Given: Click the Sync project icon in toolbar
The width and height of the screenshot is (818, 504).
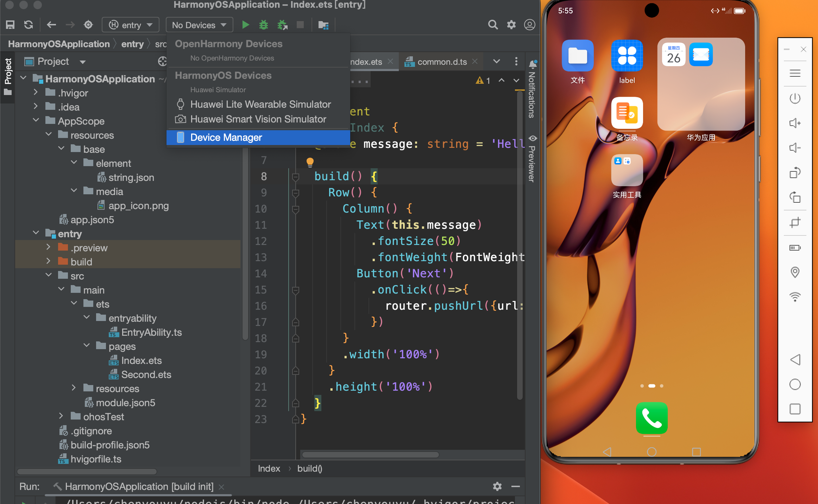Looking at the screenshot, I should [x=29, y=25].
